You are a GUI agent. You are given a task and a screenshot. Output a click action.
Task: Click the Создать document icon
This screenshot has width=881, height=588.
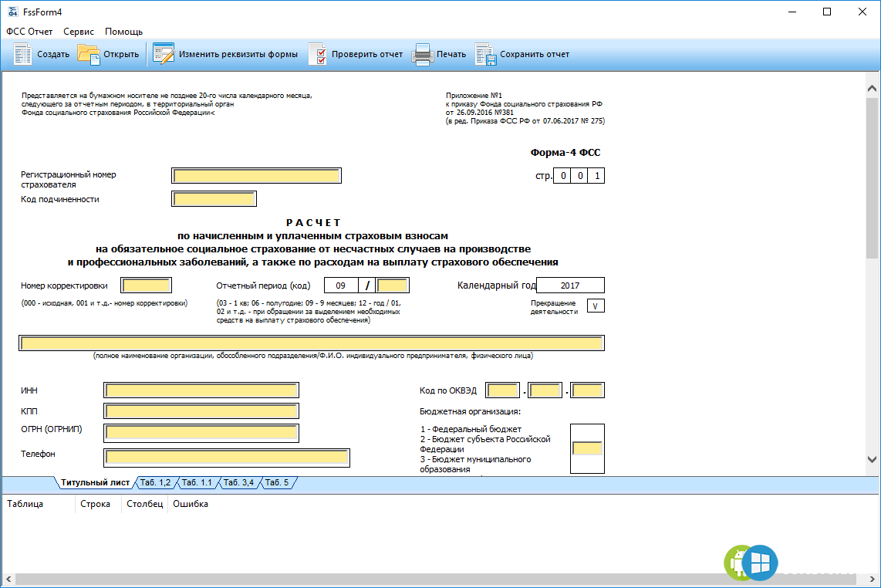point(22,55)
